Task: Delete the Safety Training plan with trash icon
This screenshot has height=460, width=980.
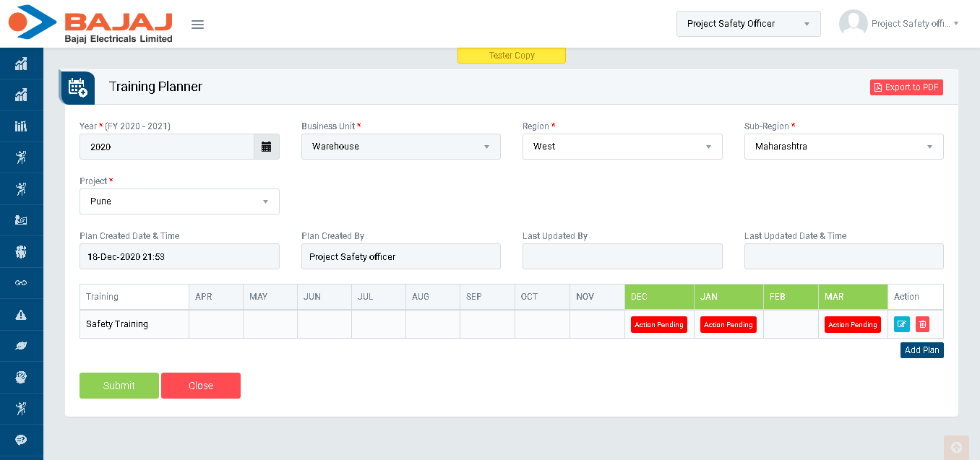Action: point(922,324)
